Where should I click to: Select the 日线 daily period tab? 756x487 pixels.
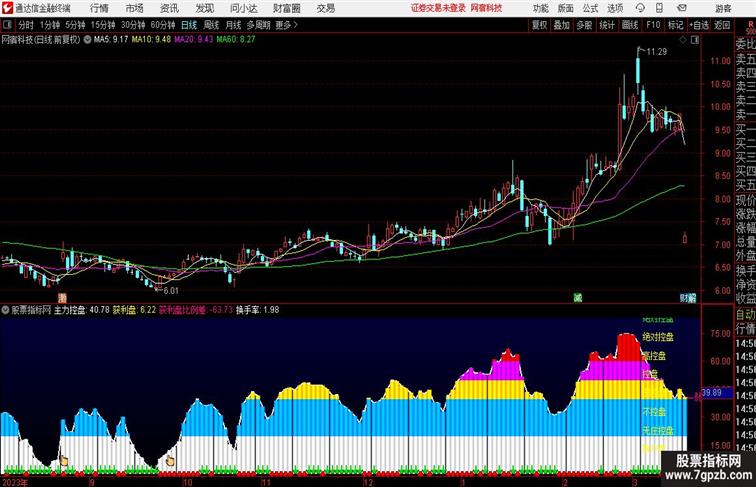[189, 25]
